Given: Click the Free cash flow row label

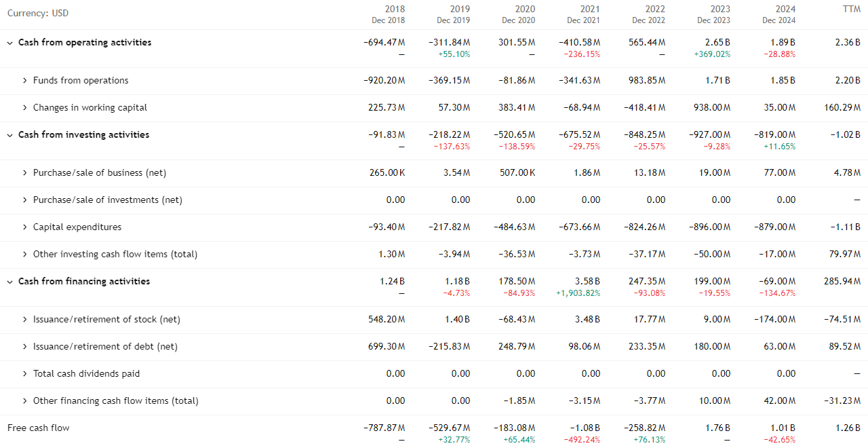Looking at the screenshot, I should pyautogui.click(x=39, y=428).
